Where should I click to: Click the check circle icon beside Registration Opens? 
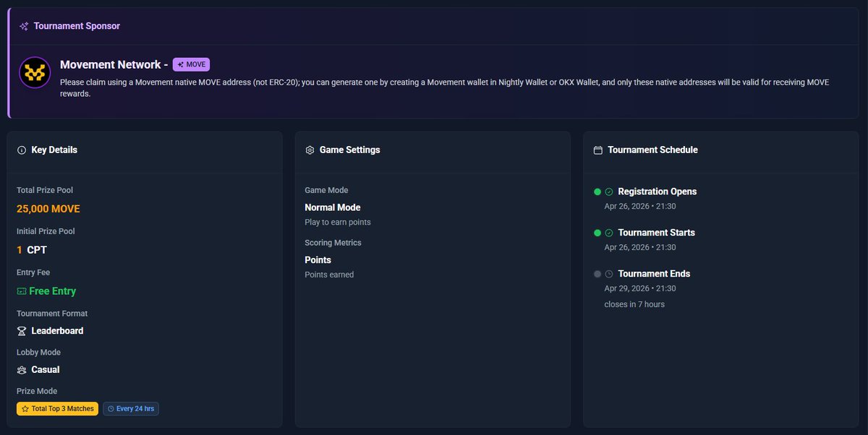click(609, 192)
